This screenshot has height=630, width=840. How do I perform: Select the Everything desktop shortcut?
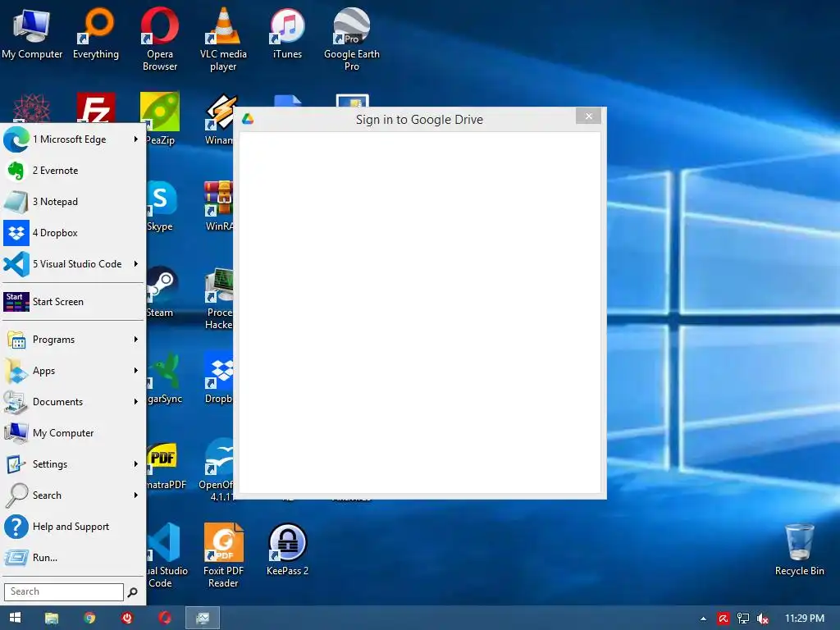click(96, 33)
